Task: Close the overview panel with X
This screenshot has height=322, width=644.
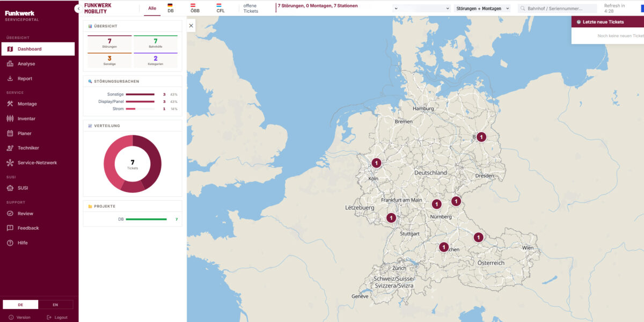Action: pos(191,26)
